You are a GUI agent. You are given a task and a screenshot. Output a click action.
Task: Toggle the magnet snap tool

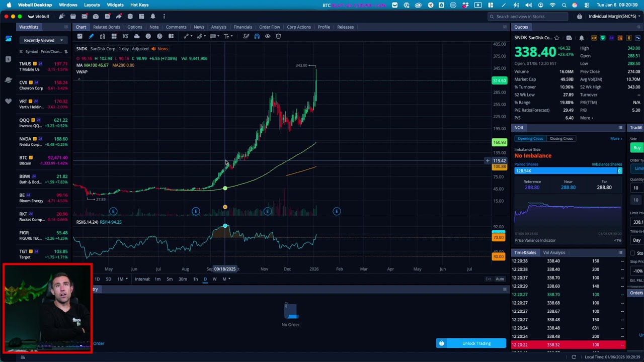[x=257, y=36]
